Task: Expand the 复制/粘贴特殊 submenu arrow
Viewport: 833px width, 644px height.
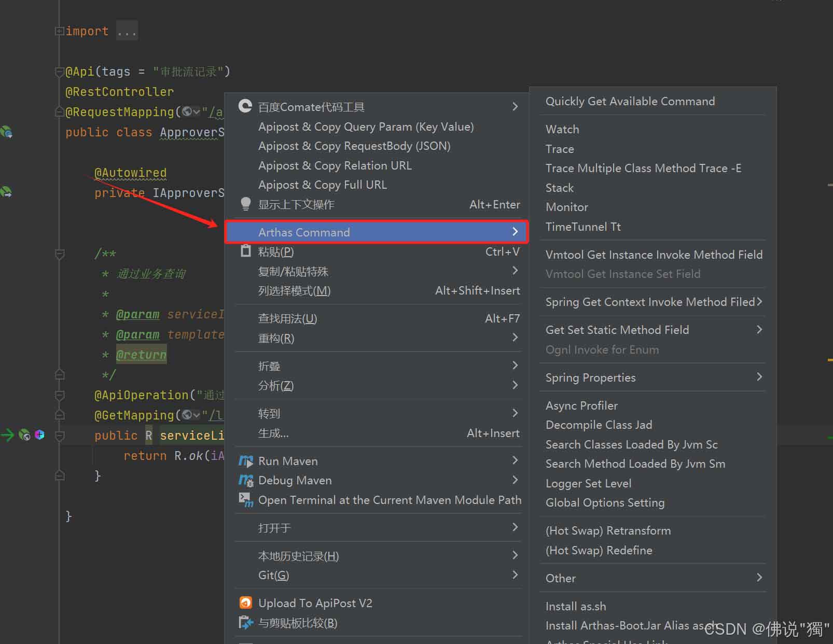Action: (515, 271)
